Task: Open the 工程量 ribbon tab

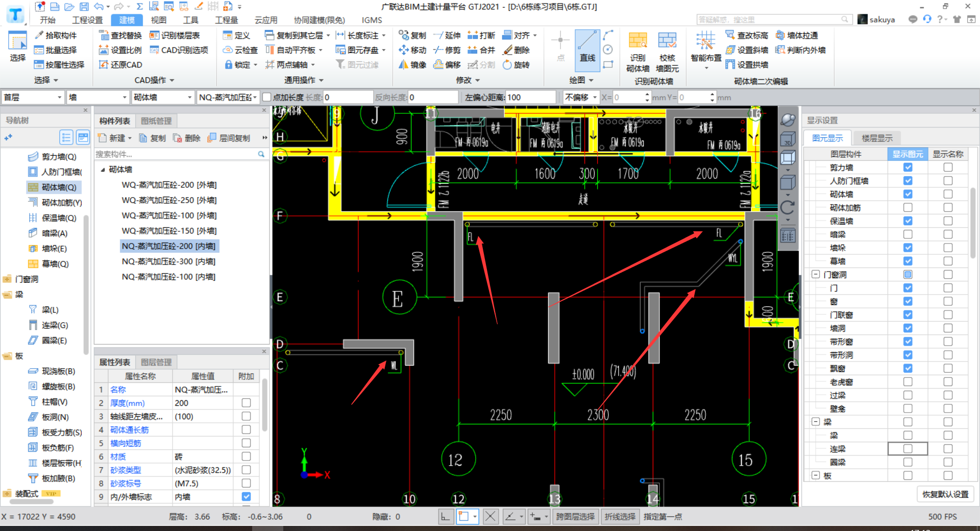Action: 226,20
